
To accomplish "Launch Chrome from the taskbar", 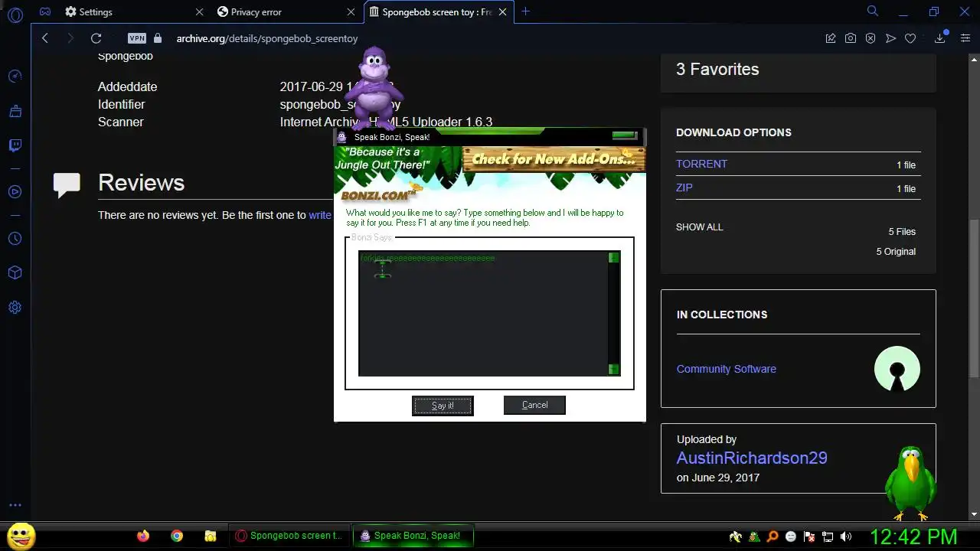I will (177, 536).
